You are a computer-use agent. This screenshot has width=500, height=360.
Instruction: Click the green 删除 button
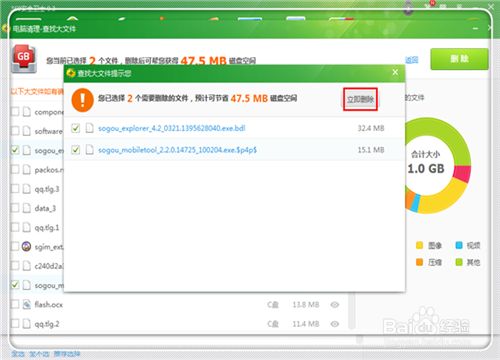point(459,59)
